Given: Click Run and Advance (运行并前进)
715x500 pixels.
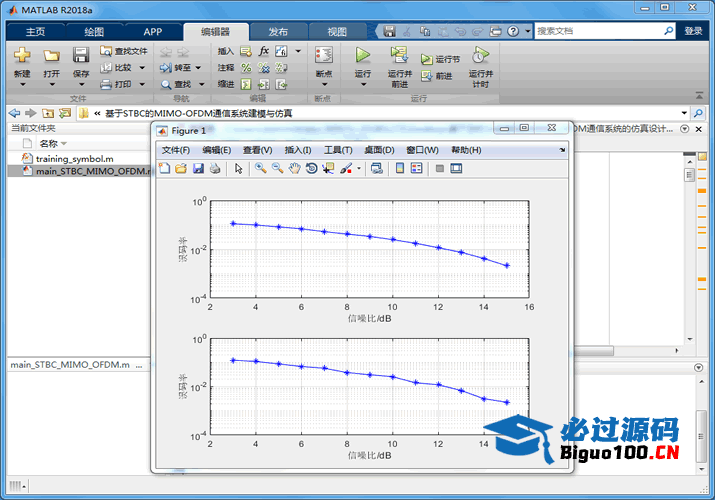Looking at the screenshot, I should 399,67.
